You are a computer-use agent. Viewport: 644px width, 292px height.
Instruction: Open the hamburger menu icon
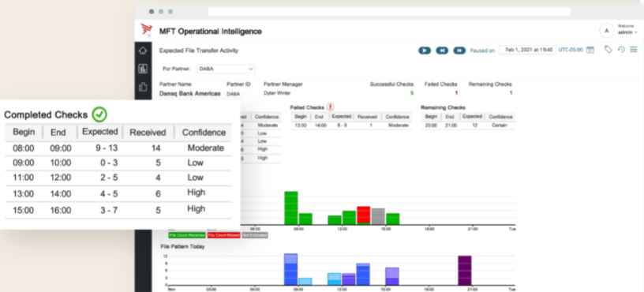point(634,49)
